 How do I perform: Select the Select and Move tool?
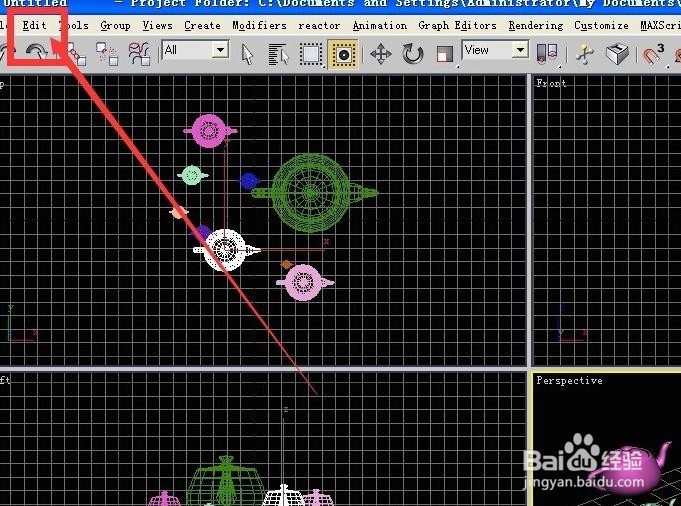coord(381,54)
